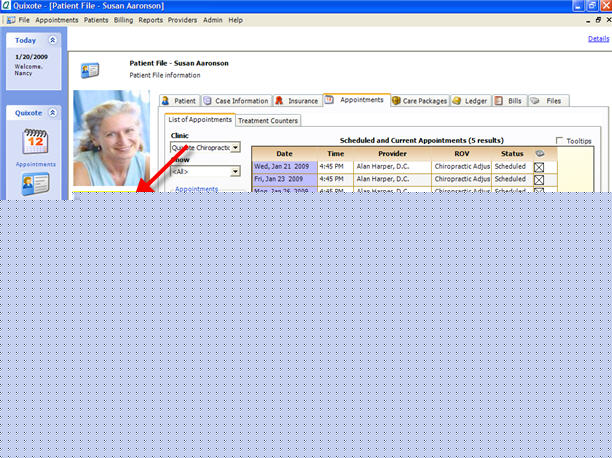The height and width of the screenshot is (458, 612).
Task: Sort by the Status column header
Action: tap(512, 153)
